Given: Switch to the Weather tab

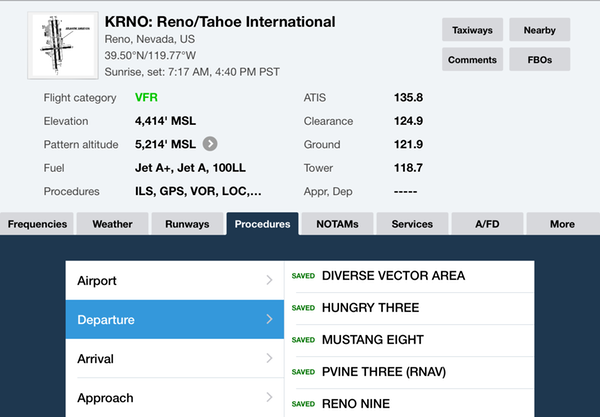Looking at the screenshot, I should 112,224.
